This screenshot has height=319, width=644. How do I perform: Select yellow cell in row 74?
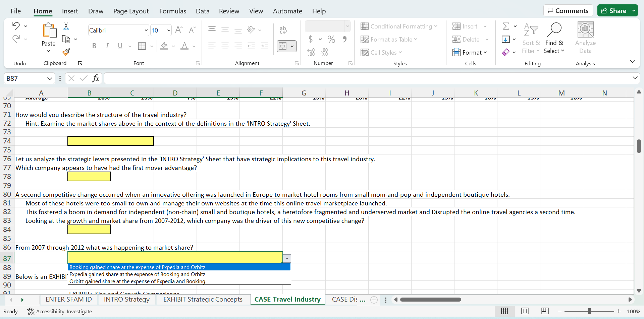(x=111, y=141)
